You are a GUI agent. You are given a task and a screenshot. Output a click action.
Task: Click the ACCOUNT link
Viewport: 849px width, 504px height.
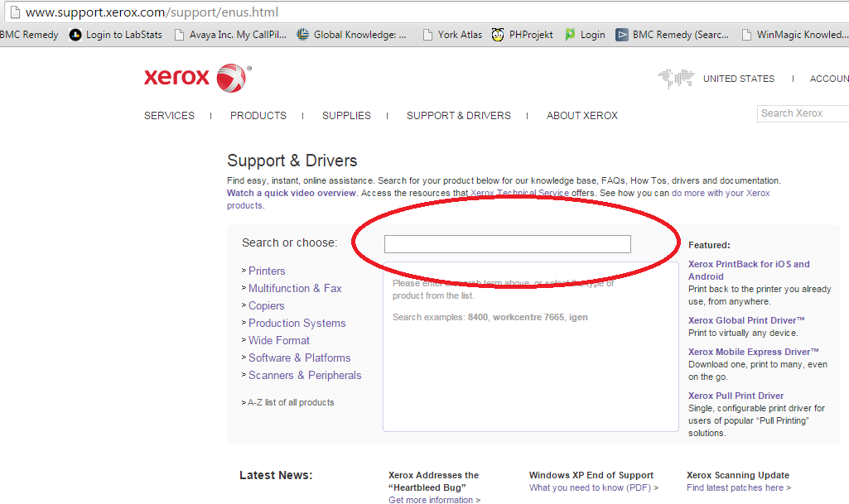pos(829,79)
